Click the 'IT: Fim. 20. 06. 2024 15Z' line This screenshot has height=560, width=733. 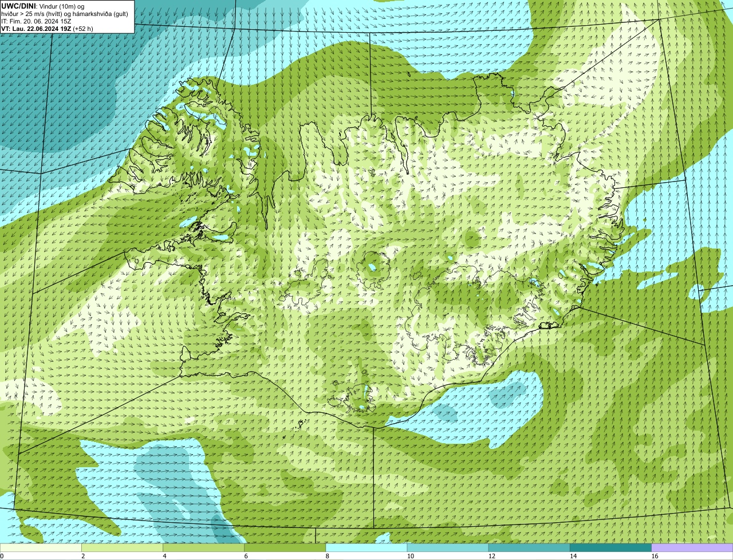(36, 21)
